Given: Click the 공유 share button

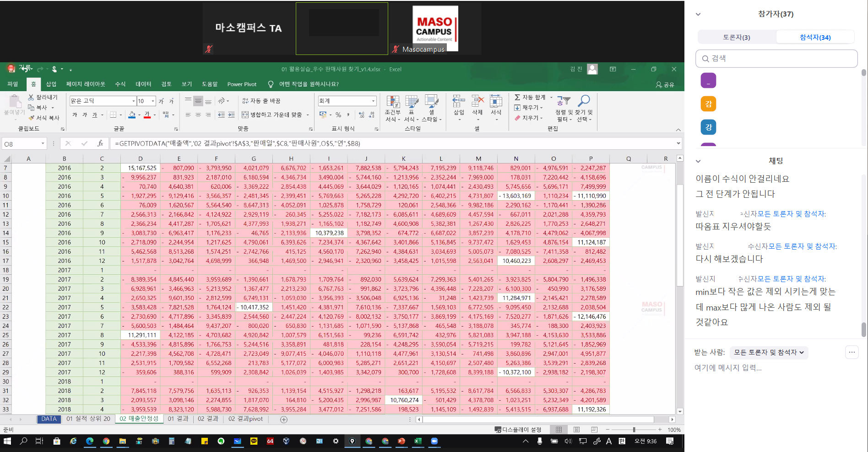Looking at the screenshot, I should coord(665,84).
